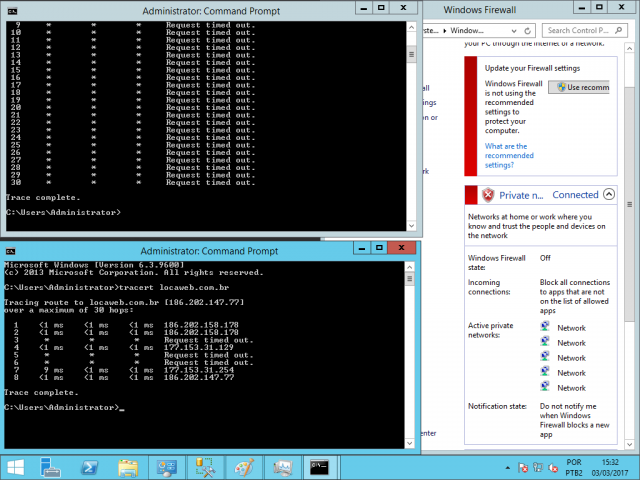Click the red shield icon beside Private networks
The height and width of the screenshot is (480, 640).
[488, 195]
